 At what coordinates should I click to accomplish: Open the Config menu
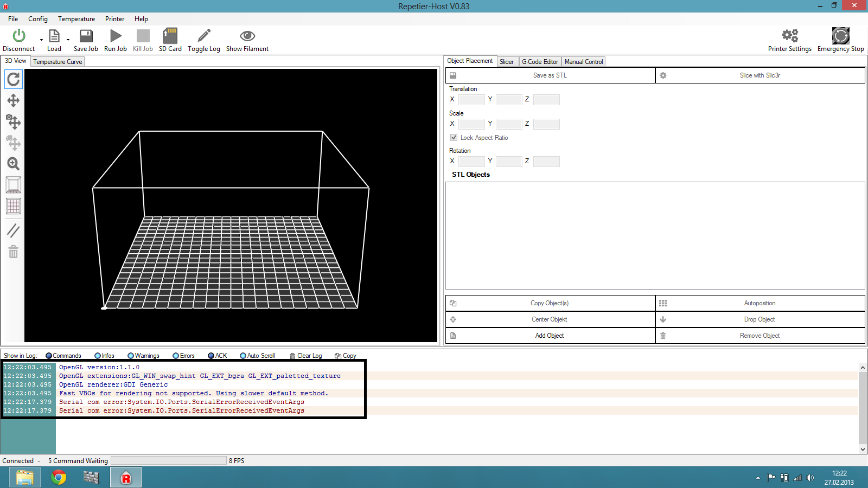(38, 19)
